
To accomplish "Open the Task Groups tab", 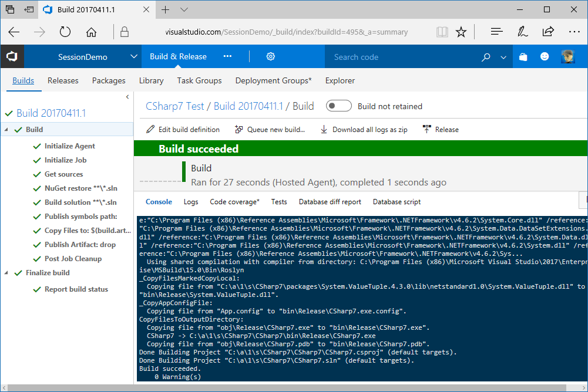I will point(199,80).
